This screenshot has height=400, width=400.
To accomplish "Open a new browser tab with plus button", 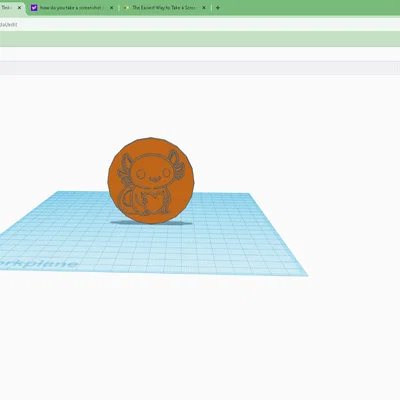I will [218, 7].
